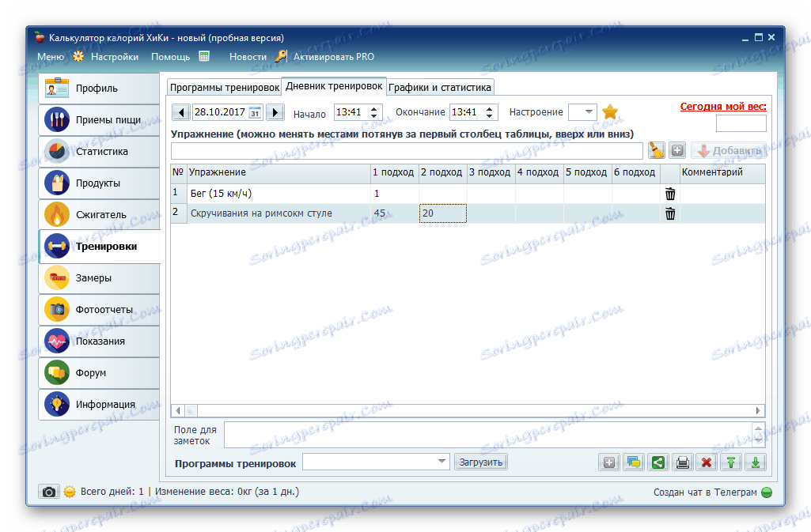Delete the Скручивания на римском стуле row
This screenshot has width=811, height=532.
(x=670, y=213)
